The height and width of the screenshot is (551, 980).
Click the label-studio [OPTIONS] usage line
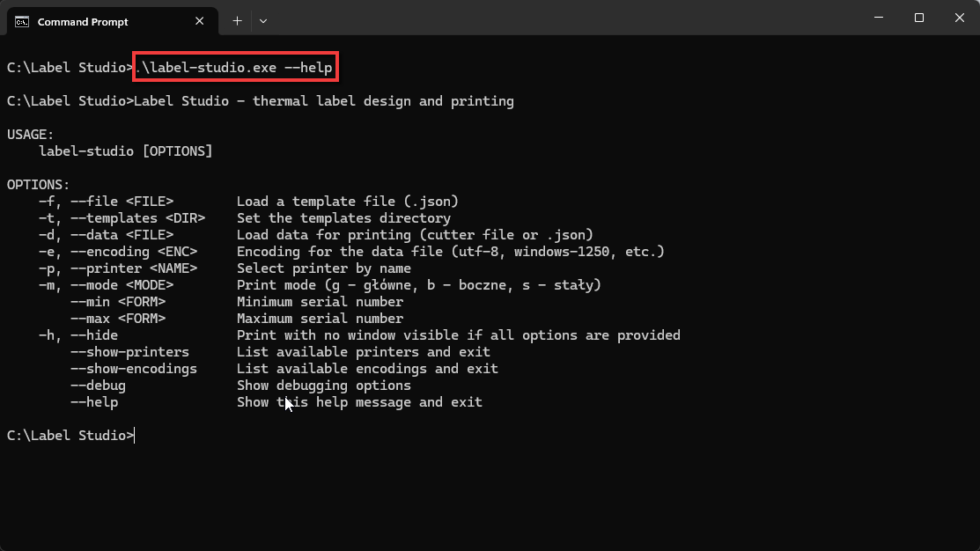(x=126, y=151)
